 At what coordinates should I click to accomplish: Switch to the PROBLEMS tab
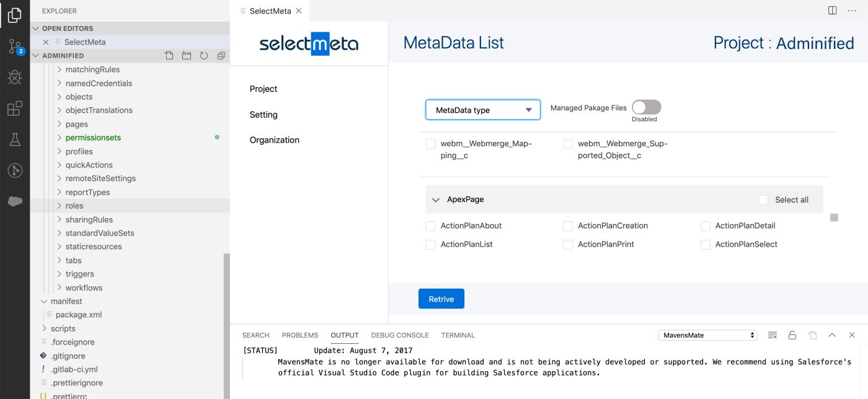pyautogui.click(x=300, y=335)
